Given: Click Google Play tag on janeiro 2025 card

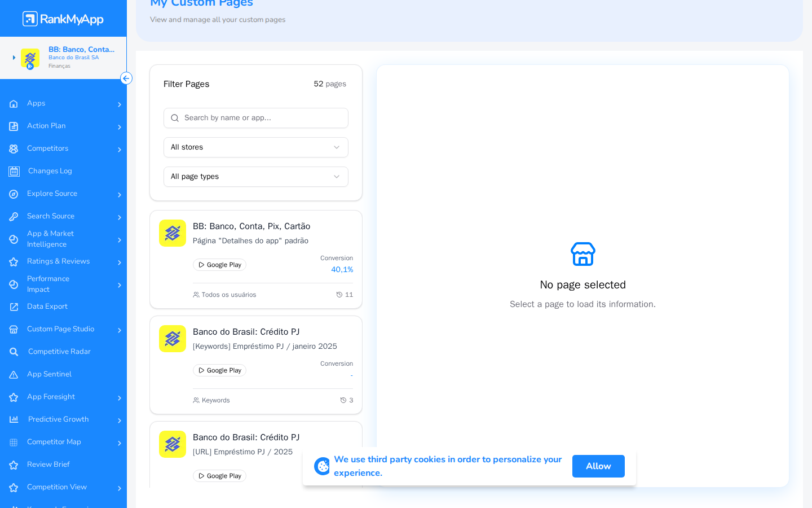Looking at the screenshot, I should pos(219,370).
